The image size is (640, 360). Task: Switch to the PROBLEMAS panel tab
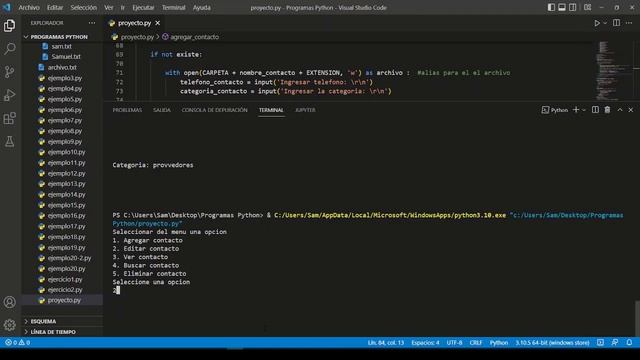[127, 110]
